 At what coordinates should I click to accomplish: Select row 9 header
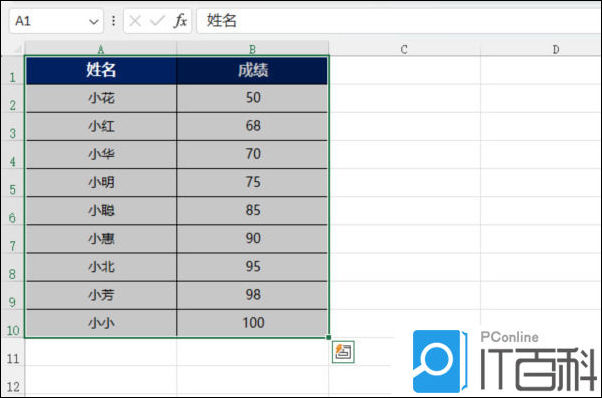tap(13, 296)
